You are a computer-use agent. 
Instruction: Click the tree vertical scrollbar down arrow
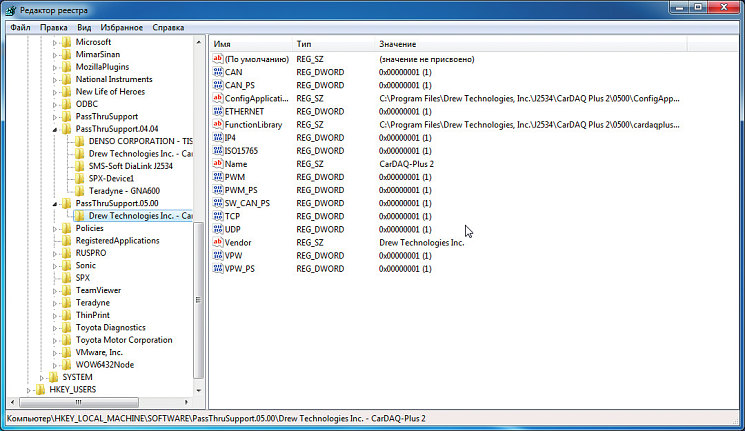[199, 391]
